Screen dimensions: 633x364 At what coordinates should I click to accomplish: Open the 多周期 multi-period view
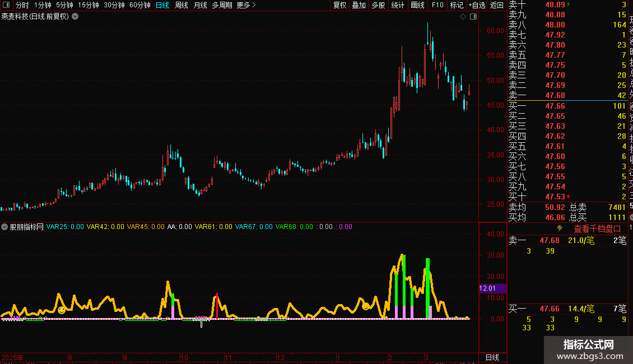point(222,5)
